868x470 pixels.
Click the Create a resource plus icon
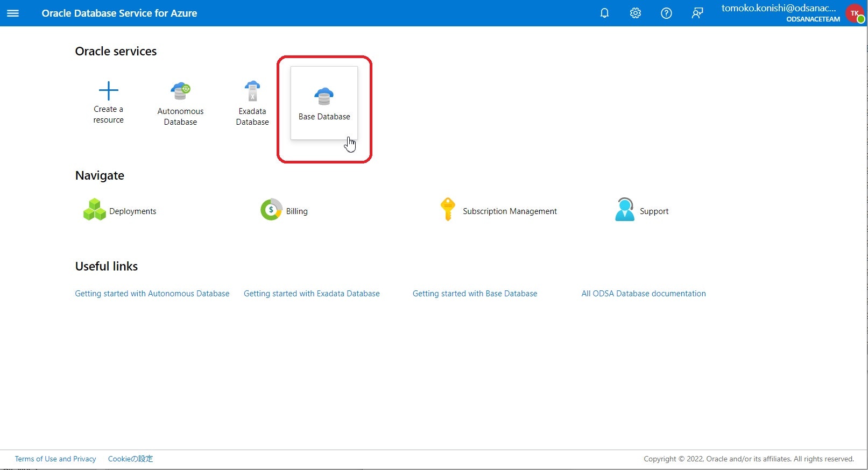point(108,90)
